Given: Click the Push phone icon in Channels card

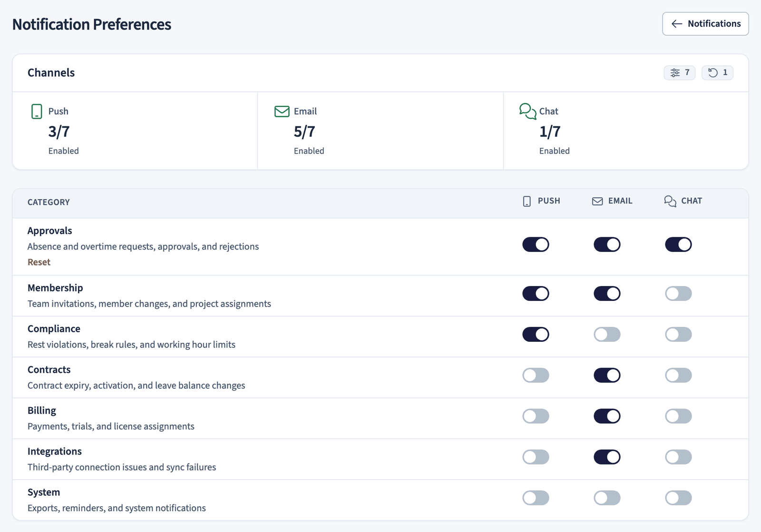Looking at the screenshot, I should pyautogui.click(x=37, y=111).
